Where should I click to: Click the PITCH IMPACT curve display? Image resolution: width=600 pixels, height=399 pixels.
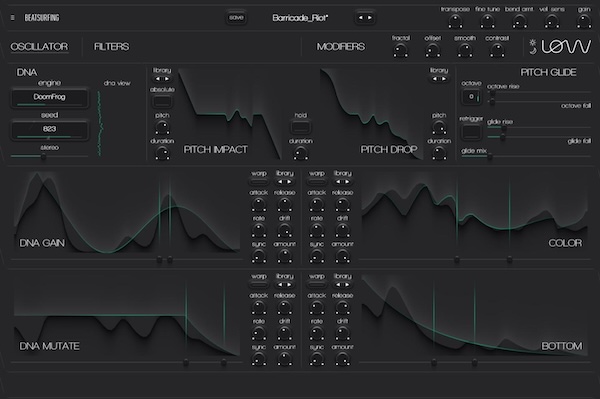tap(230, 114)
